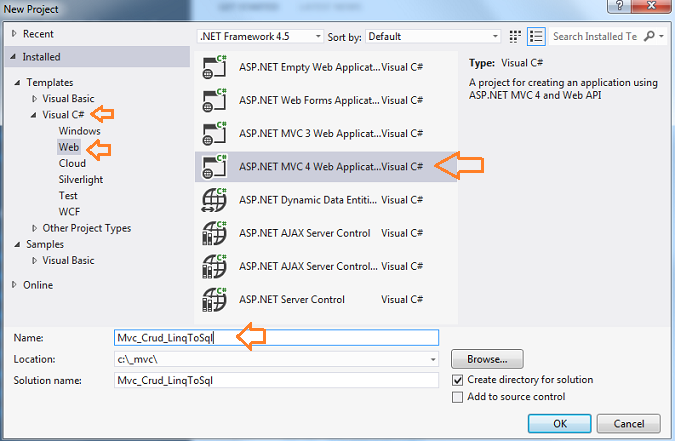Collapse the Installed section

13,57
